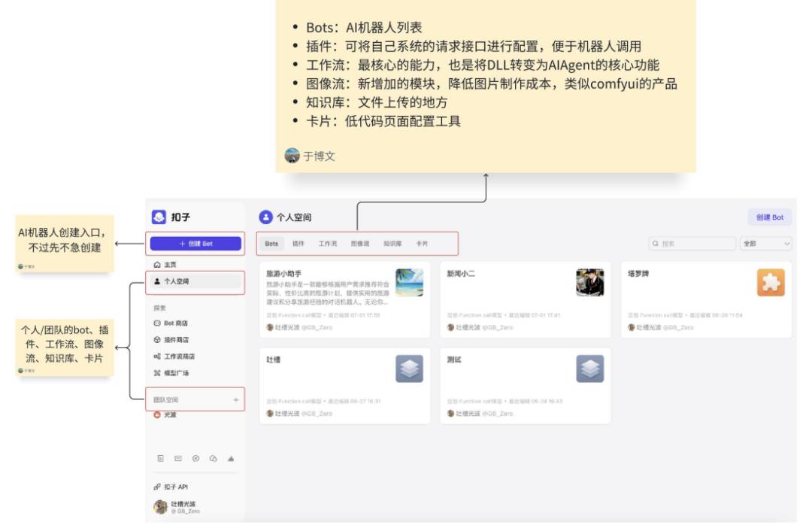Click author 吐槽光波 on the 吐槽 card
812x531 pixels.
click(286, 414)
